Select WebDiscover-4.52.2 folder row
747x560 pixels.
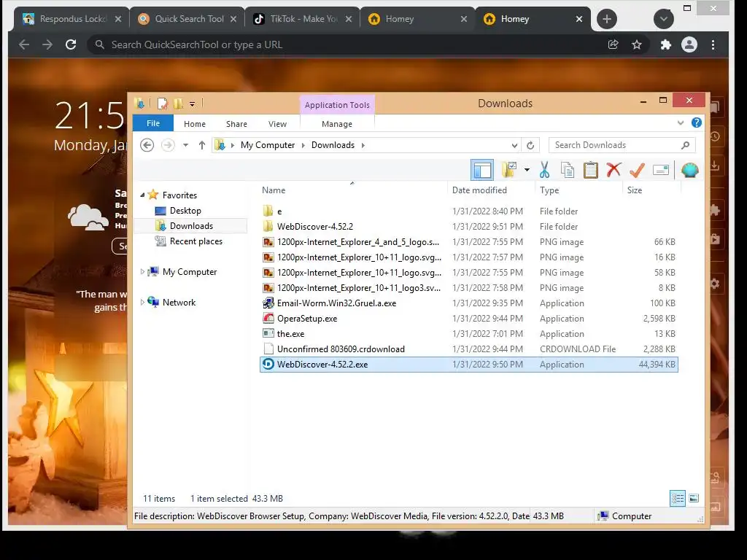(469, 226)
